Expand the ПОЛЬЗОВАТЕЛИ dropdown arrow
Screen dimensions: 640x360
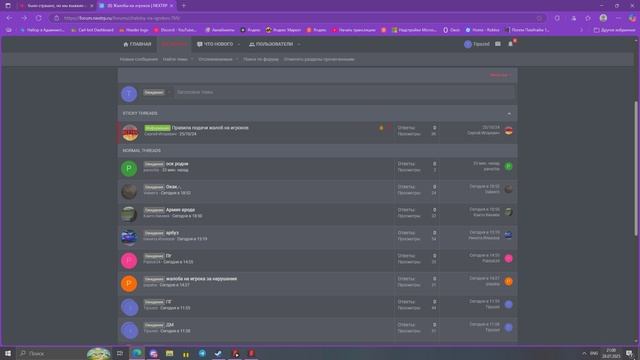click(x=299, y=44)
